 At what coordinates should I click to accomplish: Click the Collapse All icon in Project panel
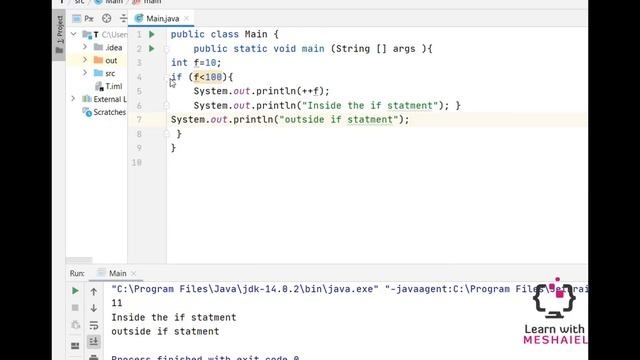(x=123, y=18)
